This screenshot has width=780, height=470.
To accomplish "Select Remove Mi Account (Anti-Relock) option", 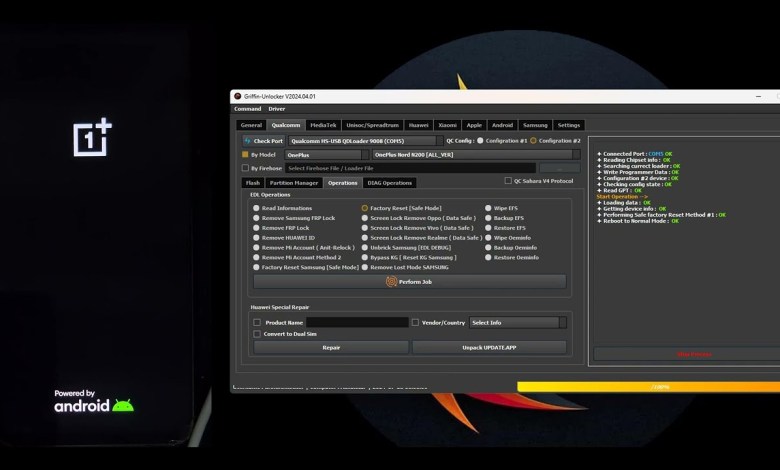I will tap(256, 248).
